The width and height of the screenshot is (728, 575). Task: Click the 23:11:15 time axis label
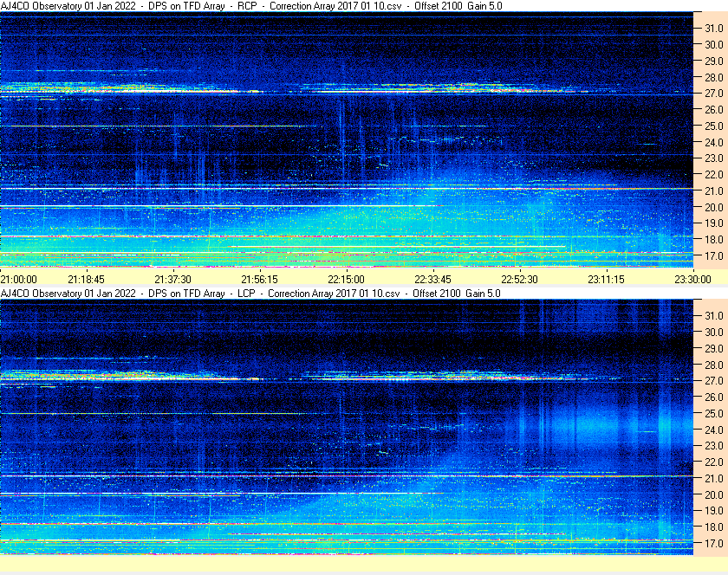pos(607,280)
